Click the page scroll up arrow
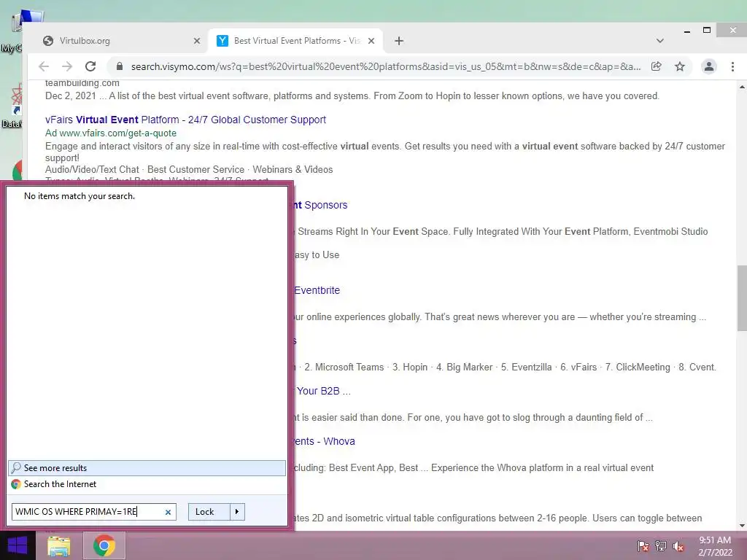The height and width of the screenshot is (560, 747). (x=742, y=87)
